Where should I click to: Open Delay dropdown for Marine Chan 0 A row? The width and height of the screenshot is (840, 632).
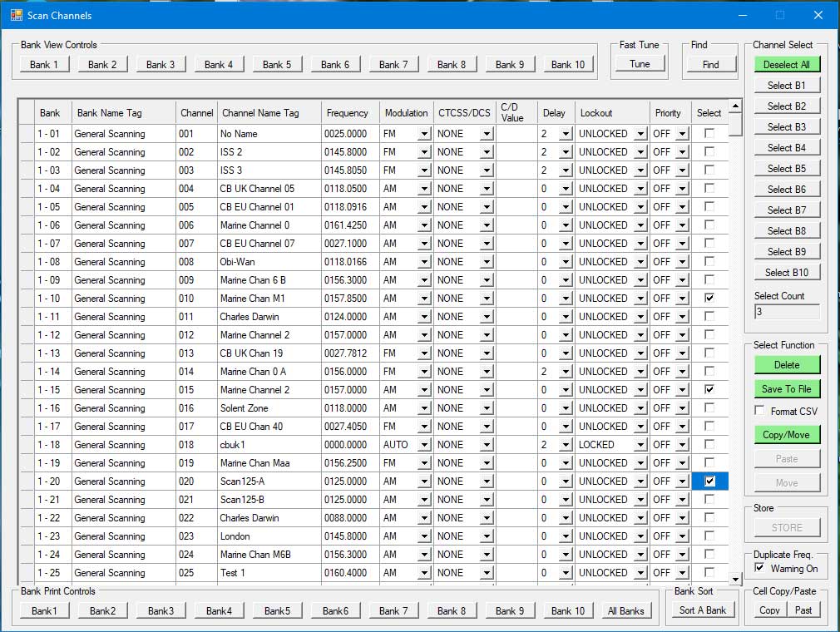(566, 372)
